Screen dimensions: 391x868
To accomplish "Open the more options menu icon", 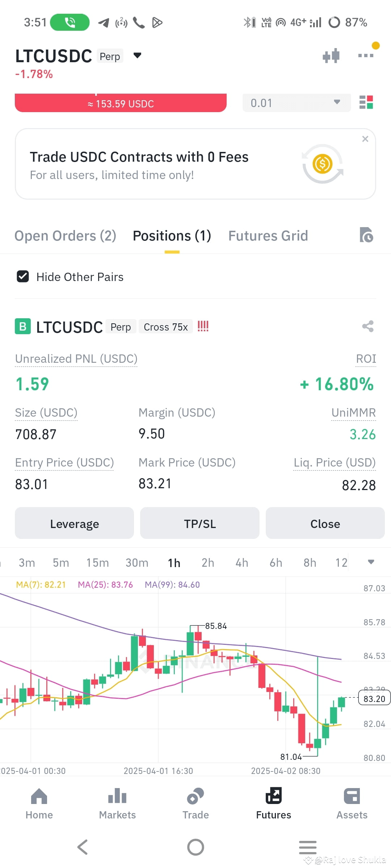I will click(365, 55).
